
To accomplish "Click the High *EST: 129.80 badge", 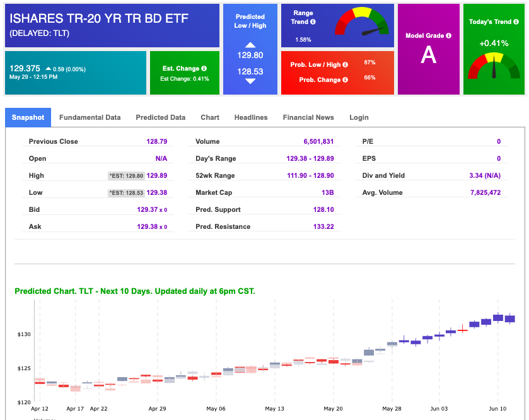I will click(x=127, y=176).
